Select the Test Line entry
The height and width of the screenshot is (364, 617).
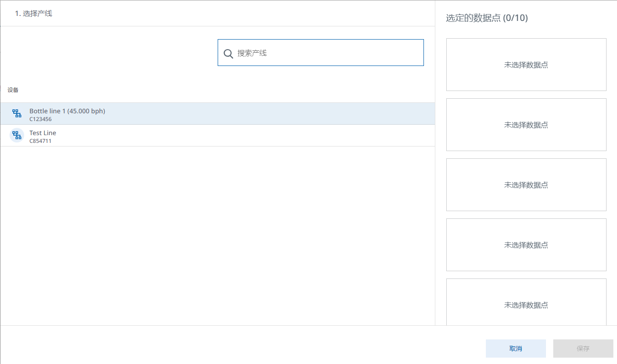coord(42,132)
